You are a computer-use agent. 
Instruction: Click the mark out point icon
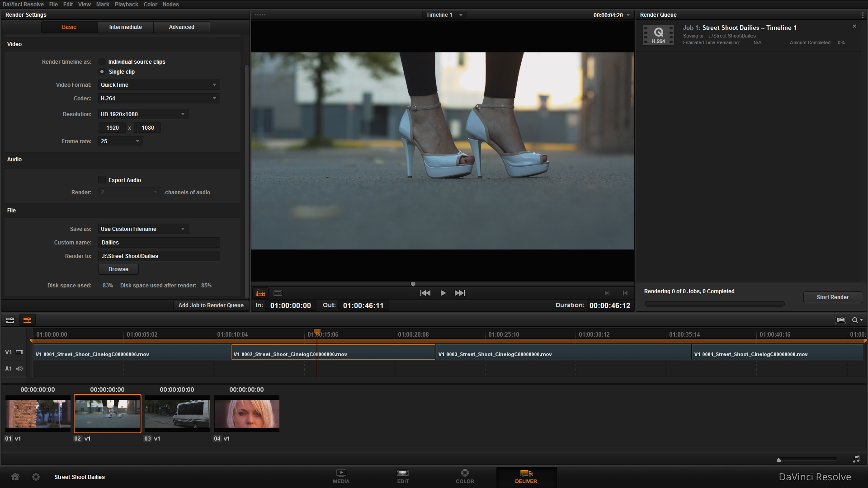[x=625, y=293]
